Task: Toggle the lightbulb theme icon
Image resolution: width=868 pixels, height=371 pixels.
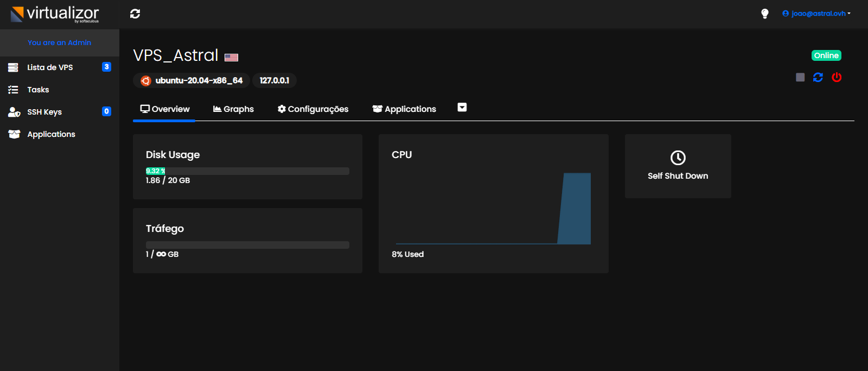Action: (x=764, y=14)
